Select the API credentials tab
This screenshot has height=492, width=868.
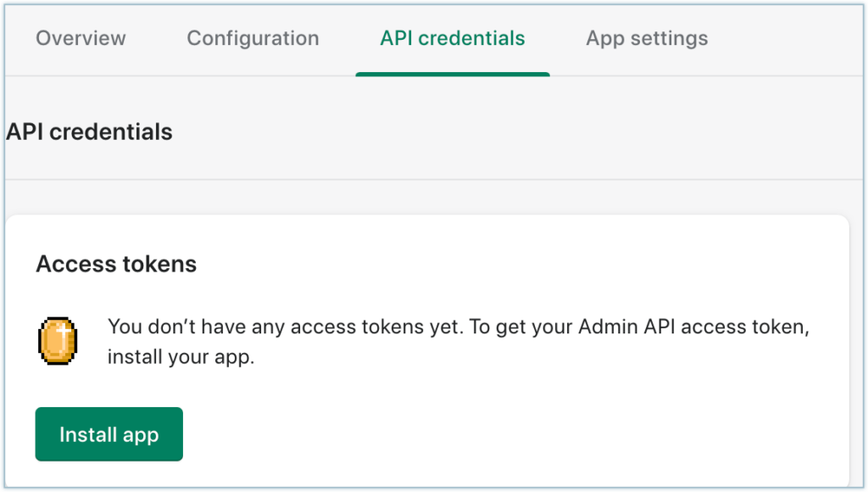[452, 38]
